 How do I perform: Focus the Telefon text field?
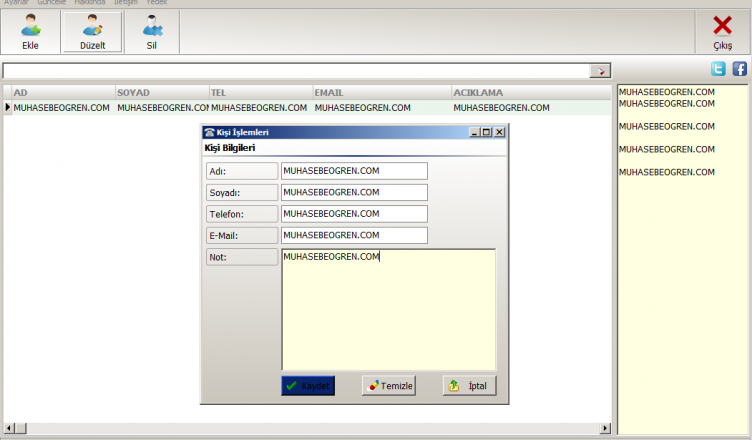point(354,214)
